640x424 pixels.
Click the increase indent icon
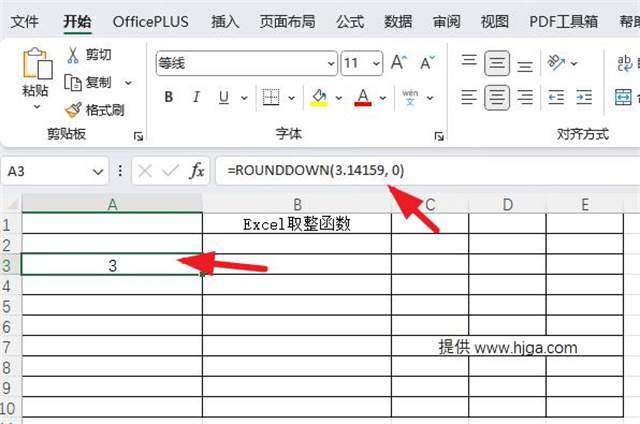point(584,97)
